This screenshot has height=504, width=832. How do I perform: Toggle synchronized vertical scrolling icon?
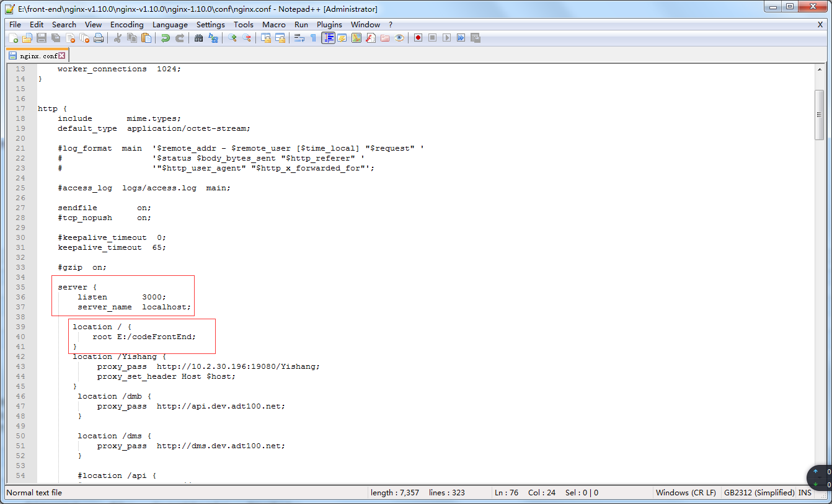tap(266, 38)
